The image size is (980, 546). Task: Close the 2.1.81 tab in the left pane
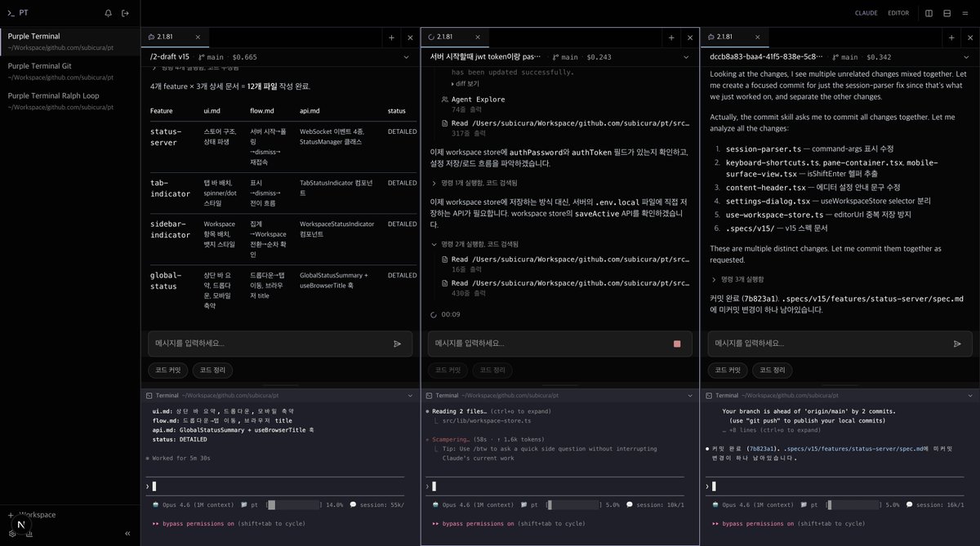tap(198, 38)
